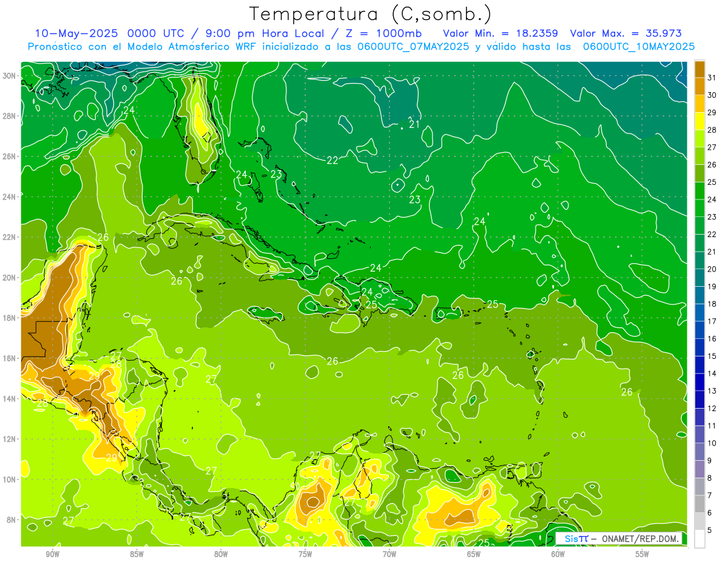The height and width of the screenshot is (562, 728).
Task: Click the '10N' latitude axis label
Action: [10, 479]
